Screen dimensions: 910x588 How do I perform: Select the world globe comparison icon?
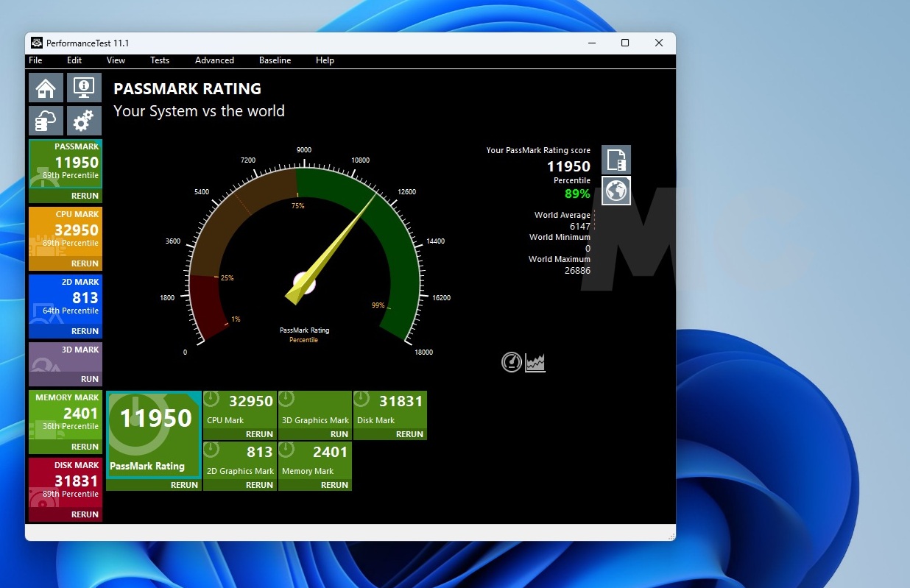pos(616,191)
